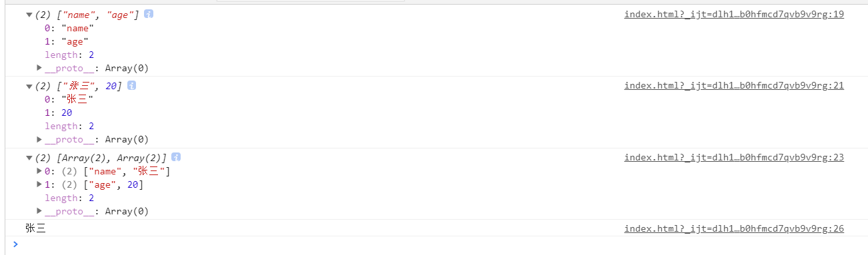This screenshot has width=868, height=255.
Task: Open source link index.html line 26
Action: (734, 228)
